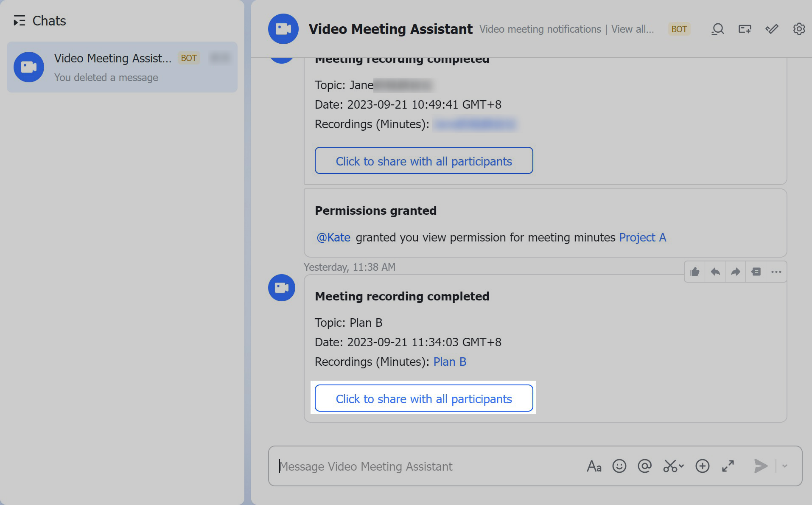Click the scissors screenshot tool
The width and height of the screenshot is (812, 505).
tap(670, 466)
